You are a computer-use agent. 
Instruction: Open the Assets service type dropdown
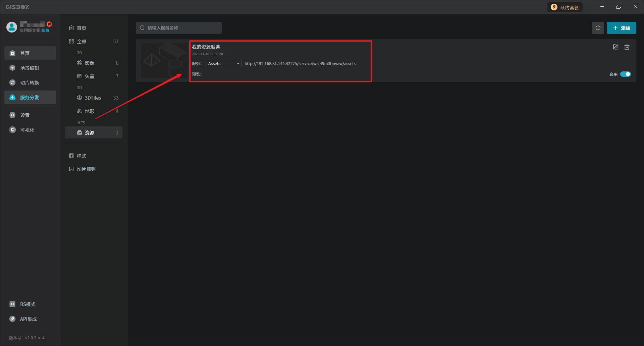coord(224,64)
